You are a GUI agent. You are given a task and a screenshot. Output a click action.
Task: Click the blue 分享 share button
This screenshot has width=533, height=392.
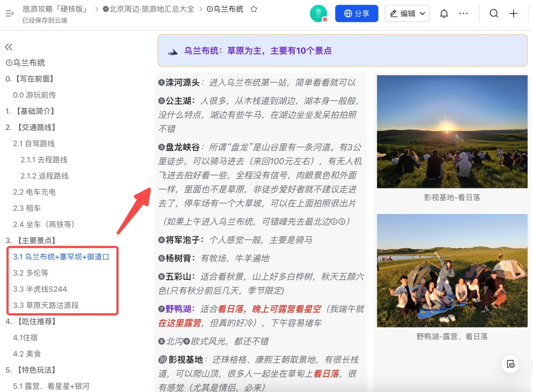pyautogui.click(x=357, y=13)
